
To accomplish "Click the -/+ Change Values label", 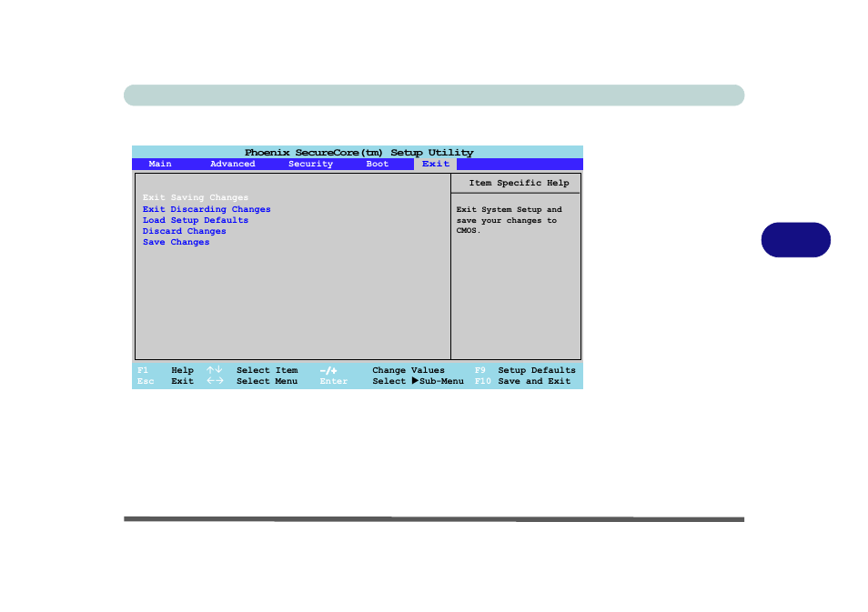I will pos(382,370).
